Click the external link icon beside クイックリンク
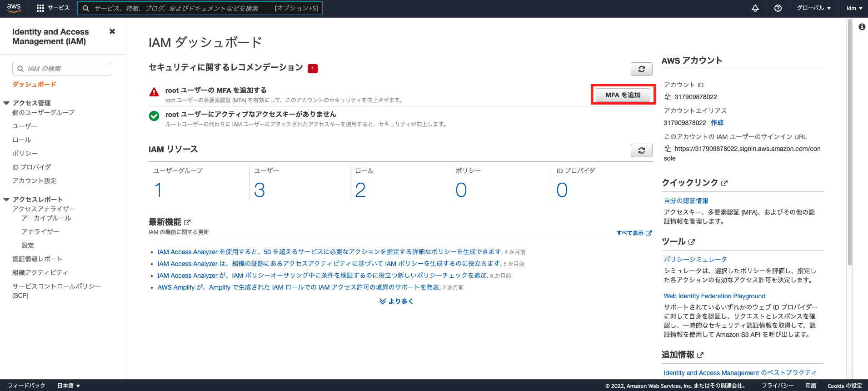This screenshot has height=391, width=868. tap(724, 183)
